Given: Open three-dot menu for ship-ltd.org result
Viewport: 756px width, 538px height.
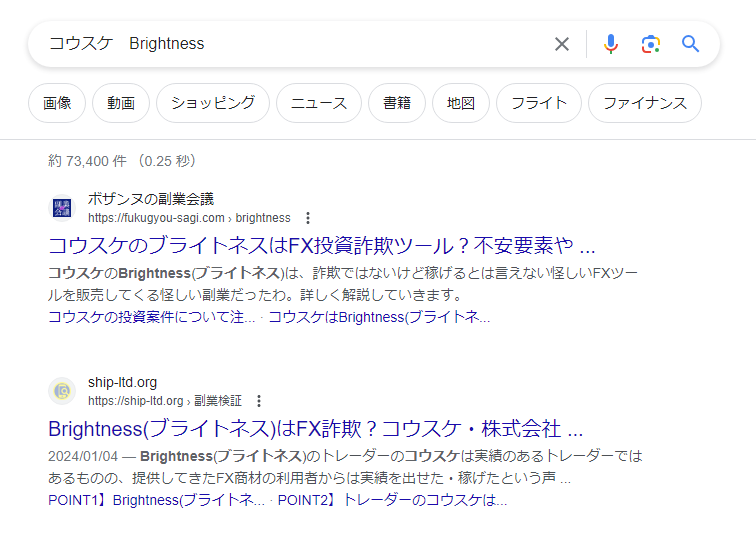Looking at the screenshot, I should pyautogui.click(x=259, y=401).
